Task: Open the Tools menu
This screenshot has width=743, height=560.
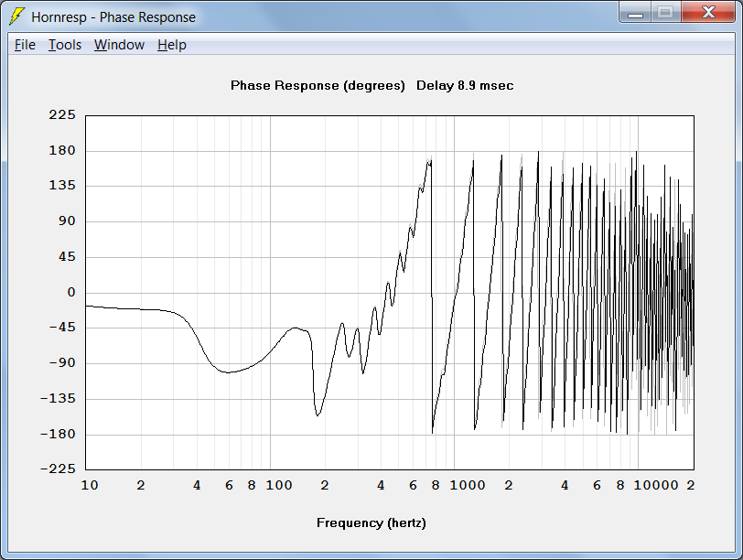Action: tap(65, 45)
